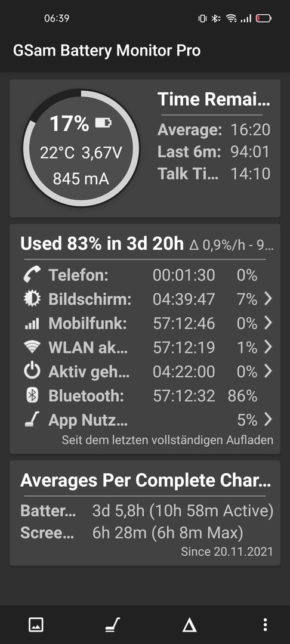Tap the phone handset icon beside Telefon

click(32, 275)
